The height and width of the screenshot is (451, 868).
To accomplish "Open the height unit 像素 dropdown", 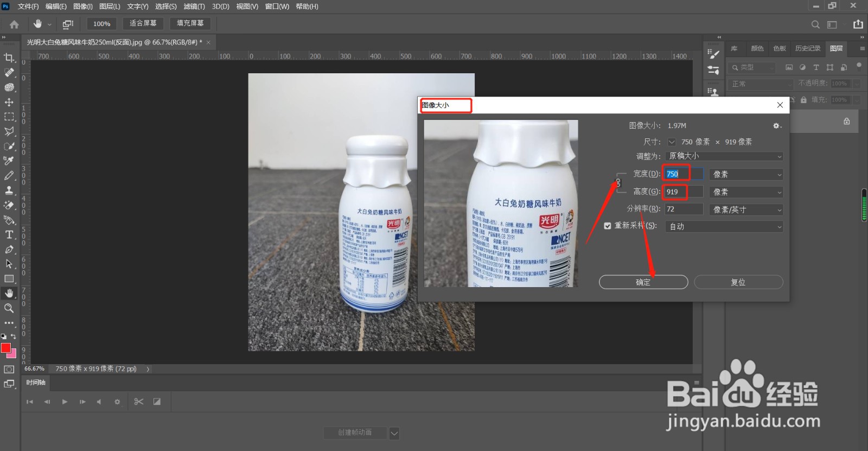I will coord(746,192).
